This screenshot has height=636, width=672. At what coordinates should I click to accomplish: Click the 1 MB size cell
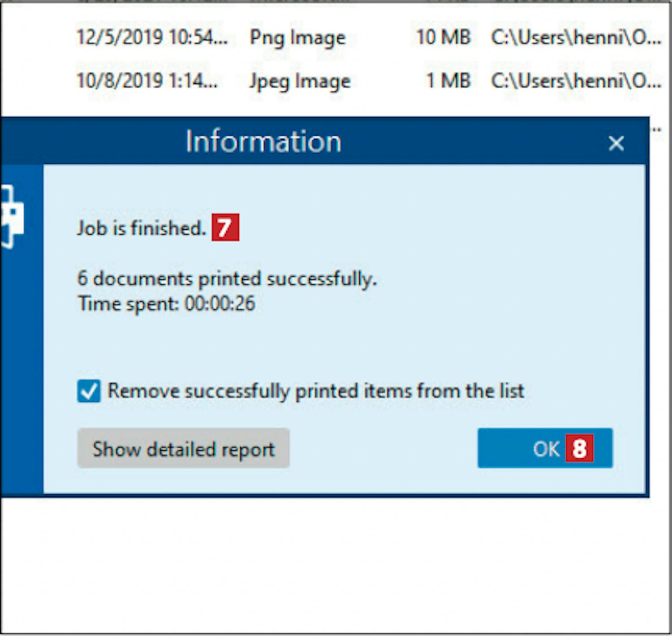(448, 81)
